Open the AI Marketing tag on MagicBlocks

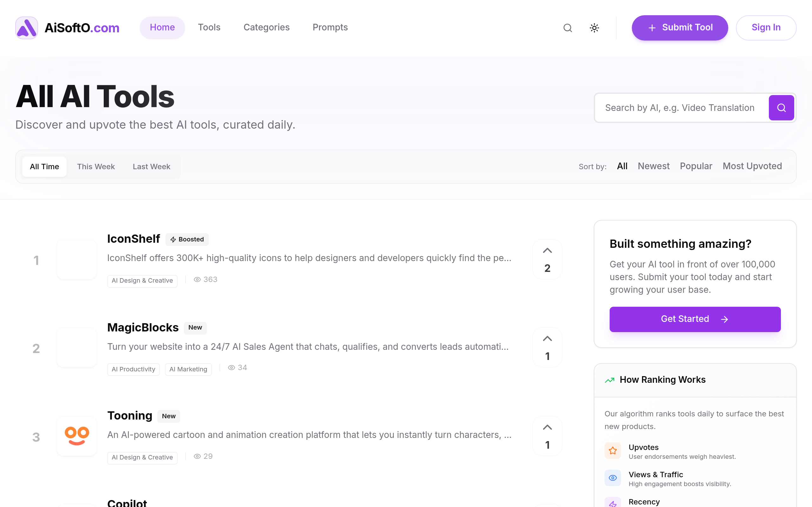click(188, 369)
